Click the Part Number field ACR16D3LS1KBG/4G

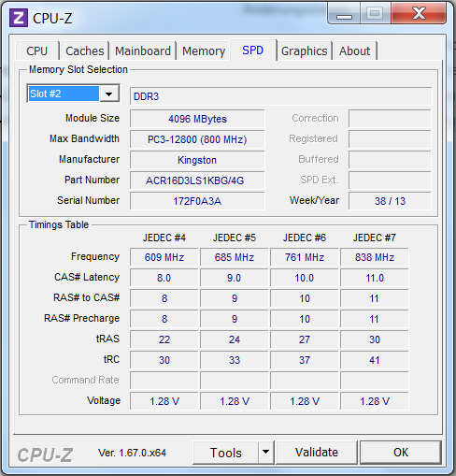[x=197, y=180]
